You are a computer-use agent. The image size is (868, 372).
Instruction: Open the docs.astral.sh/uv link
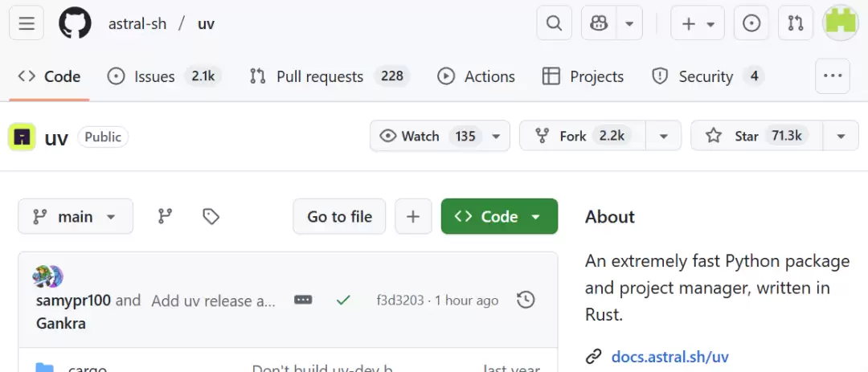pyautogui.click(x=669, y=356)
